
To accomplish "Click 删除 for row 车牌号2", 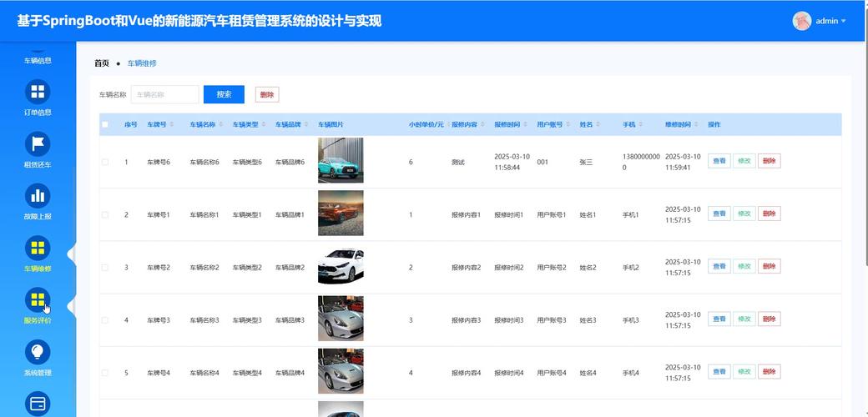I will coord(769,266).
